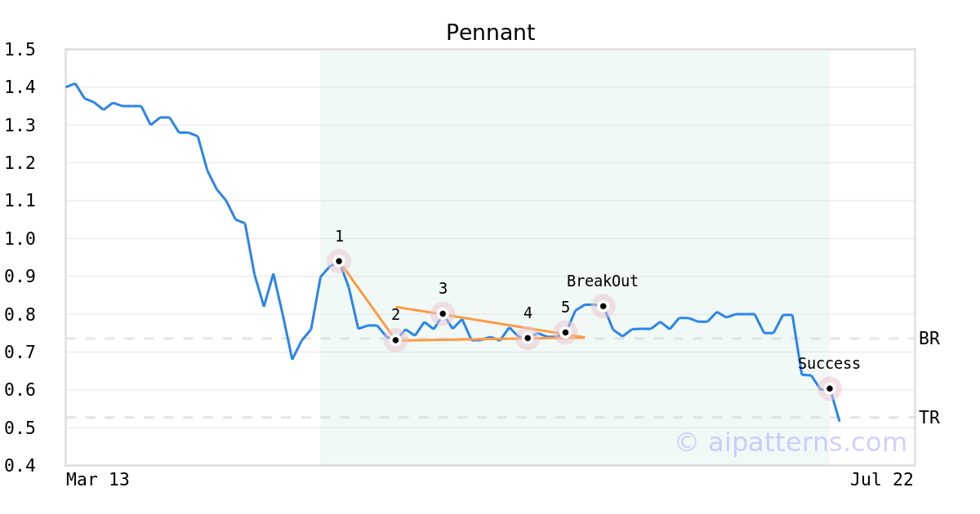Click pattern point marker 5

click(x=565, y=332)
